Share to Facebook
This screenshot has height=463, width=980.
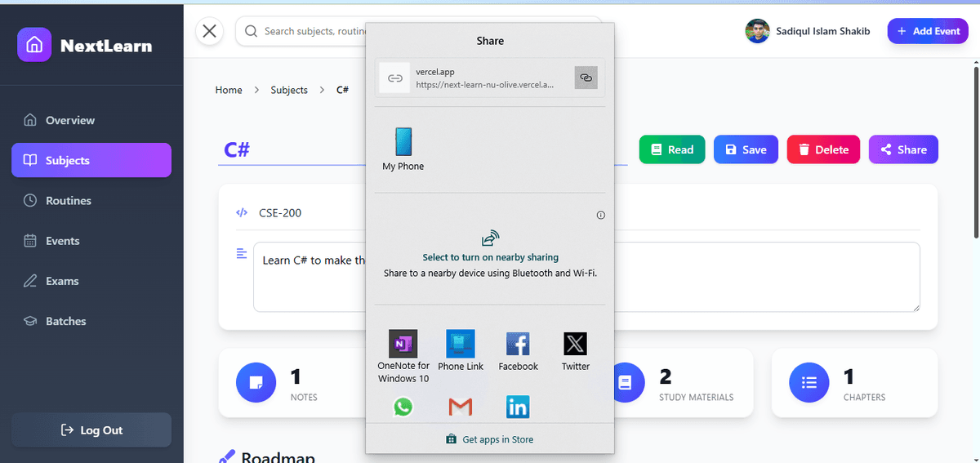pyautogui.click(x=518, y=350)
